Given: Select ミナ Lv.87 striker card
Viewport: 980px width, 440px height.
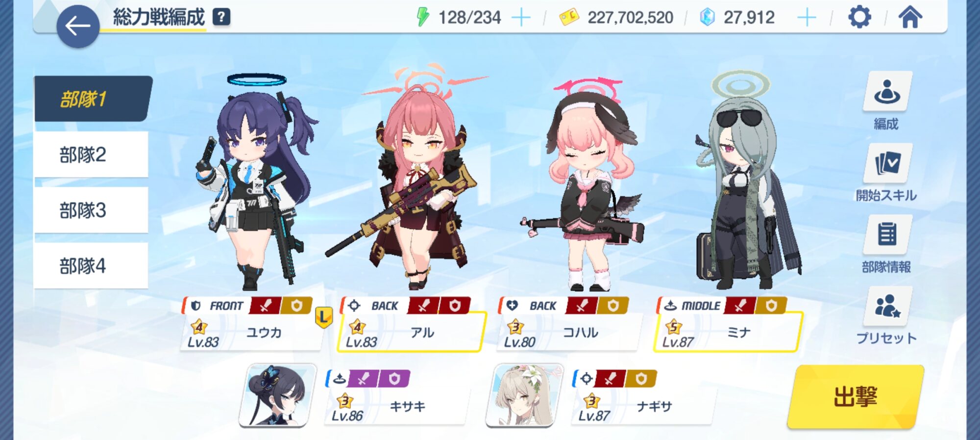Looking at the screenshot, I should (728, 324).
